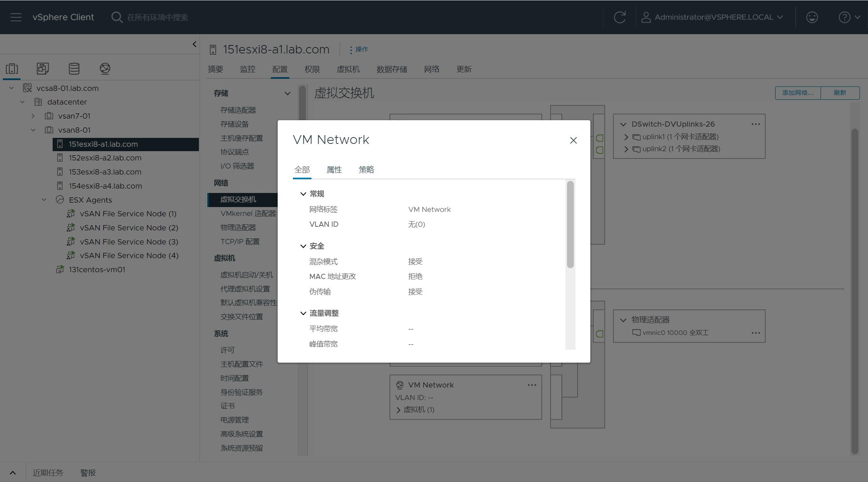Click the 刷新 button for virtual switches
This screenshot has height=482, width=868.
tap(840, 93)
